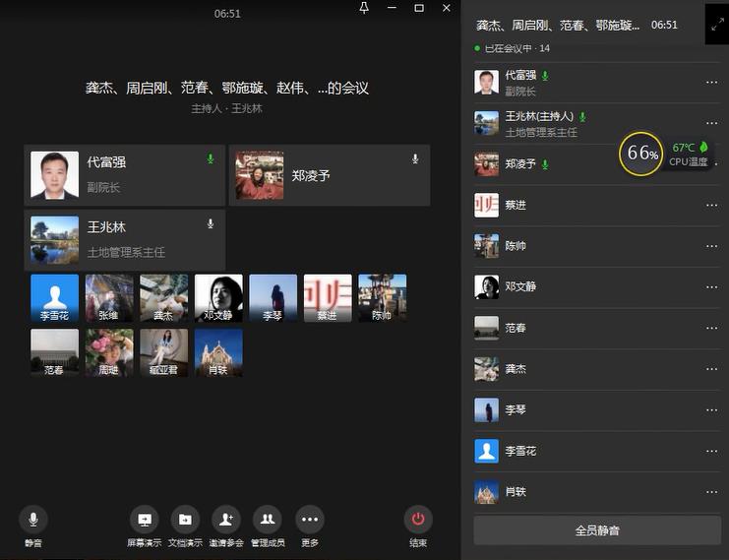Click the 66% CPU usage circle widget
The width and height of the screenshot is (729, 560).
641,154
